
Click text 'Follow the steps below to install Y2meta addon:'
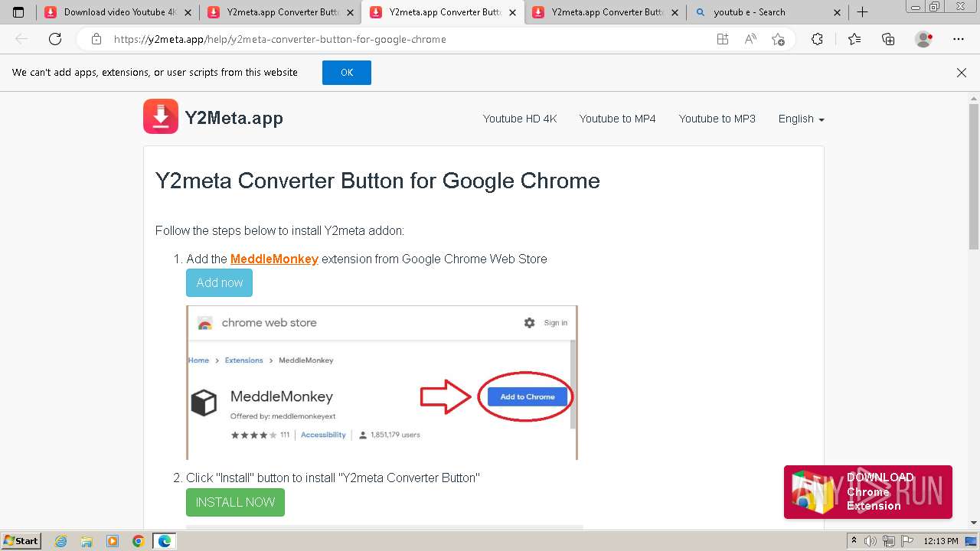click(x=279, y=230)
